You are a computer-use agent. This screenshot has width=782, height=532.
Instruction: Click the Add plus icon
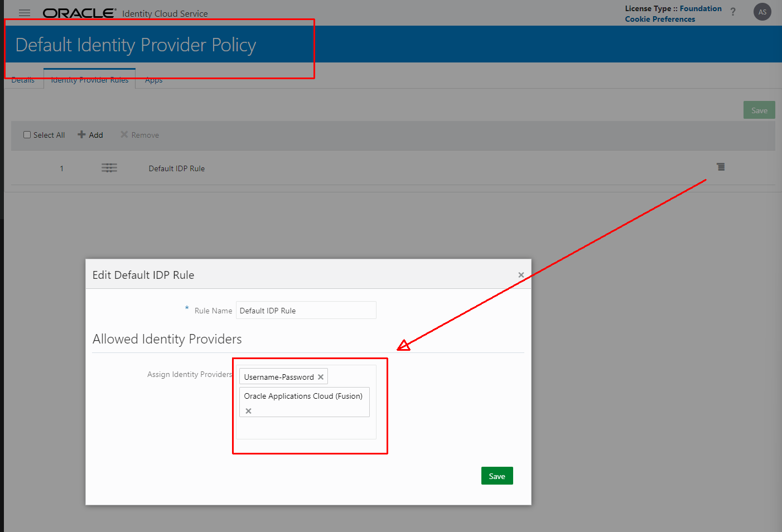point(81,134)
